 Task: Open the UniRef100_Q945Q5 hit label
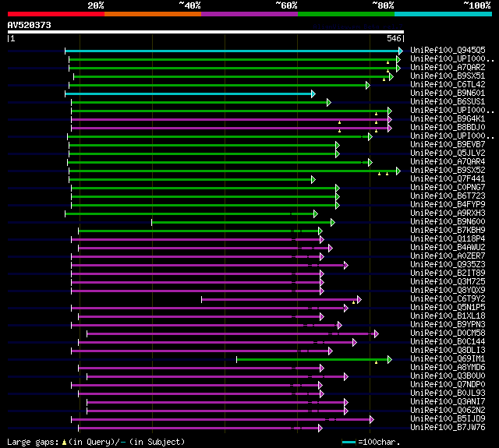[448, 50]
